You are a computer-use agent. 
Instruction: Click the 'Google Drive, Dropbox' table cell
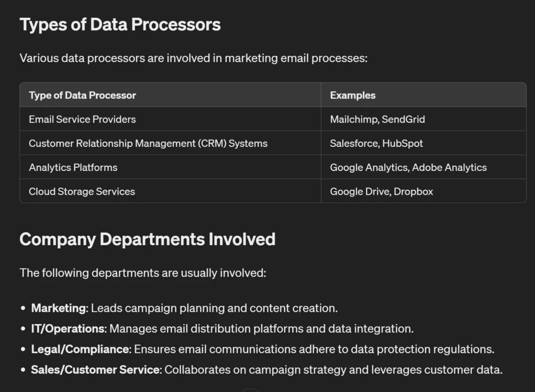point(381,191)
